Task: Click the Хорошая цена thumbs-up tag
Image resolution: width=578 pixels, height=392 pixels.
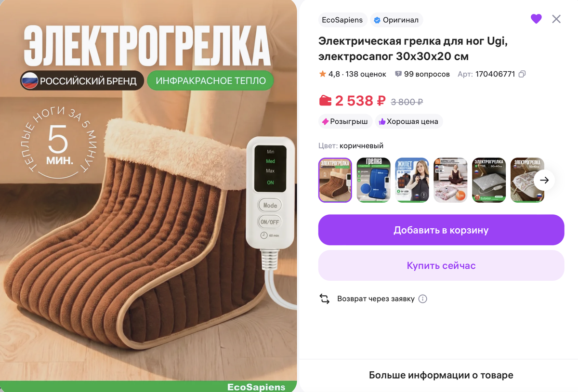Action: [408, 121]
